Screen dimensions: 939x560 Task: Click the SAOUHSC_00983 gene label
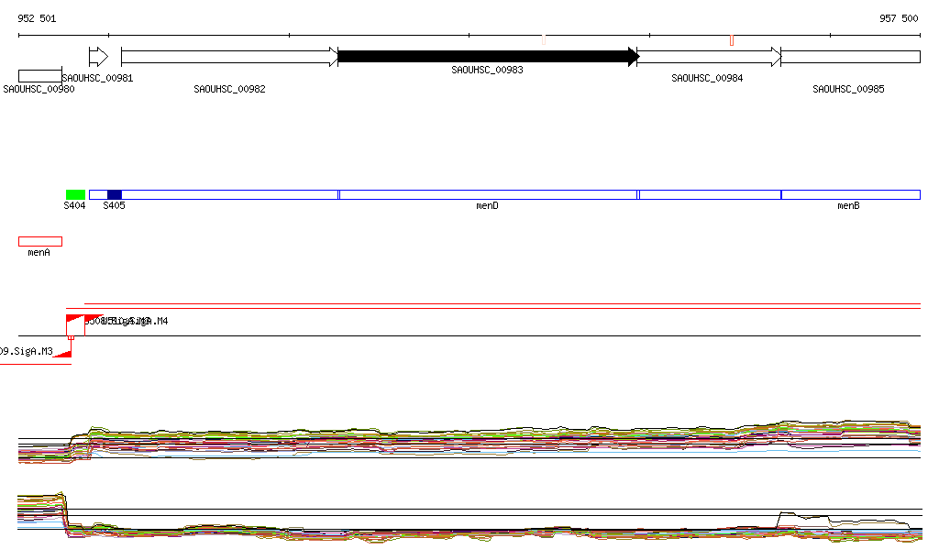[487, 70]
